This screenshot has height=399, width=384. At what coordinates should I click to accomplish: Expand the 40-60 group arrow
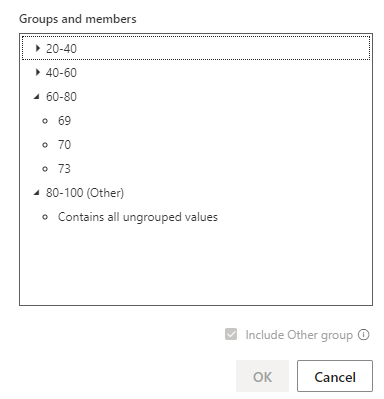coord(38,72)
